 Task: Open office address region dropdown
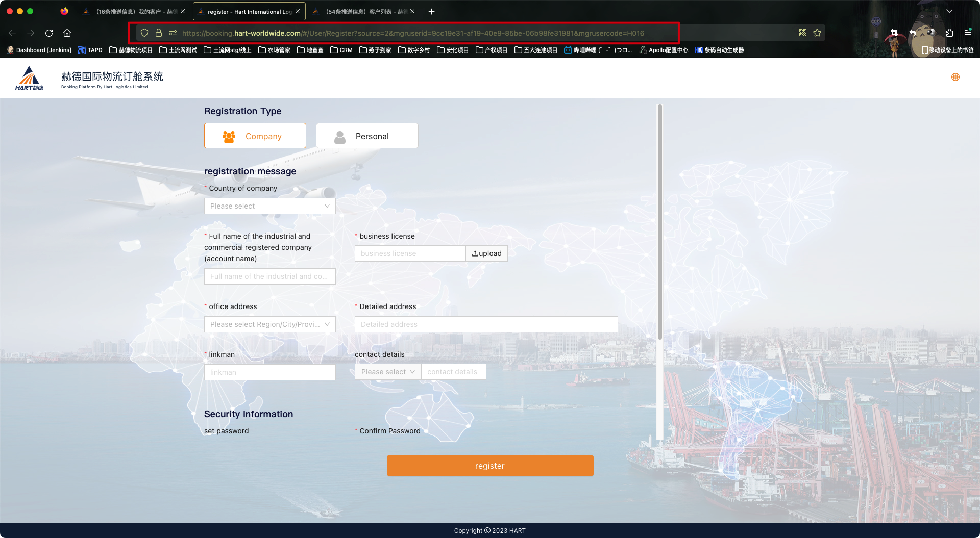(269, 324)
